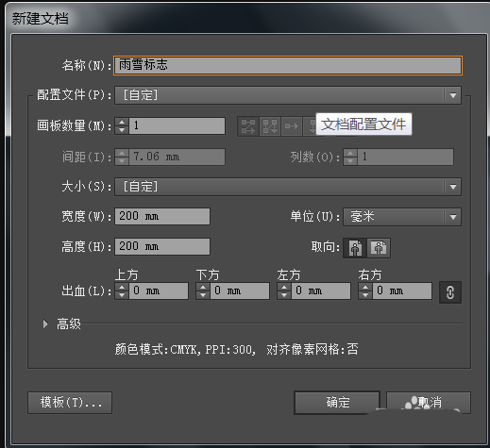Click the 取消 cancel button

coord(429,403)
